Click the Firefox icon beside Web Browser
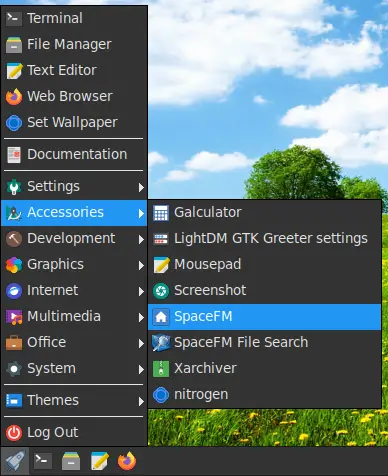 14,97
